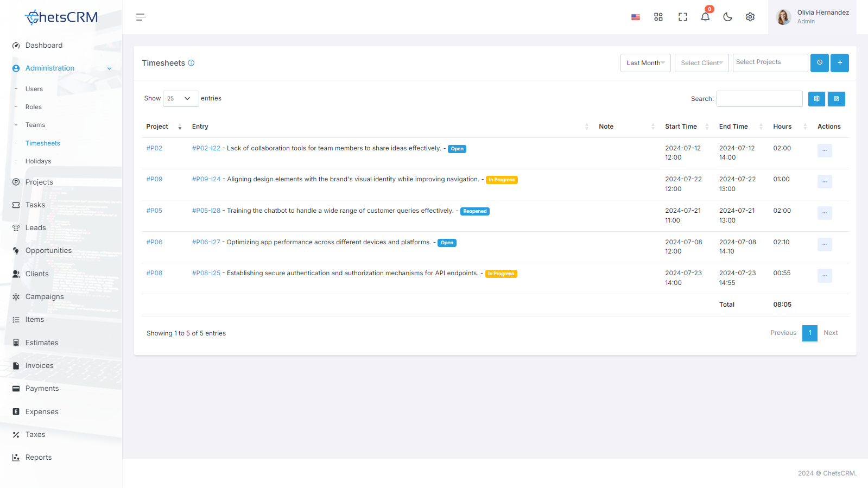Viewport: 868px width, 488px height.
Task: Open the Opportunities sidebar item
Action: click(48, 251)
